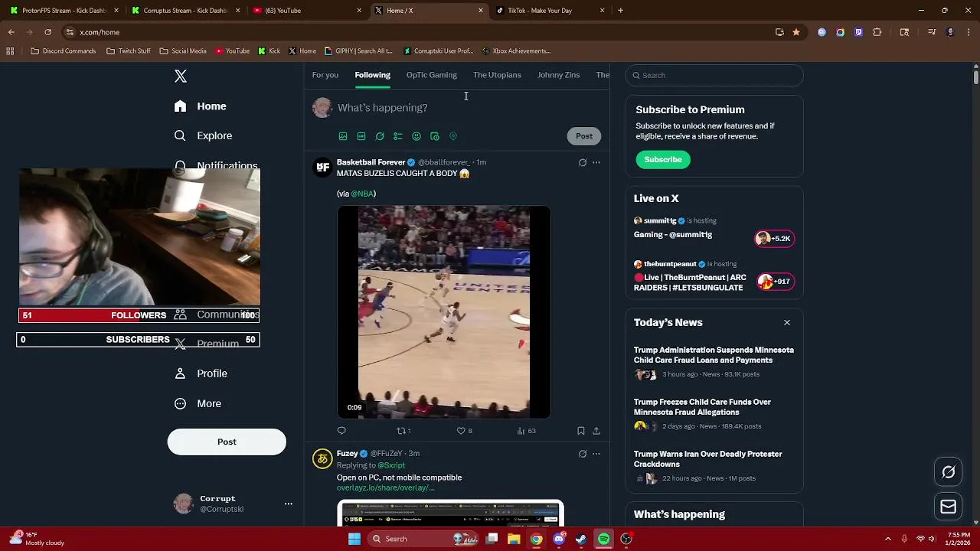This screenshot has height=551, width=980.
Task: Open File Explorer from taskbar
Action: pyautogui.click(x=514, y=539)
